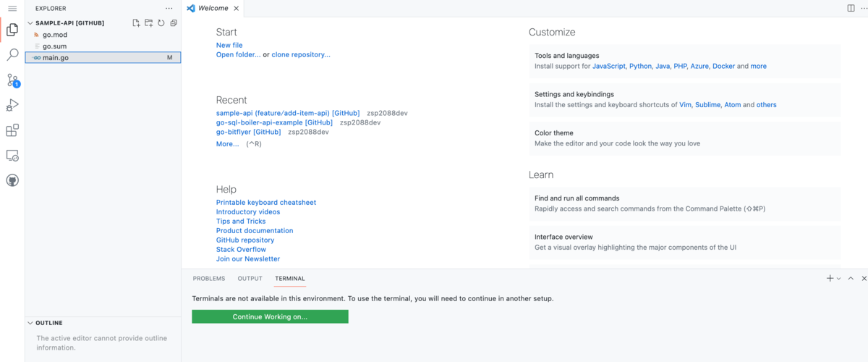
Task: Expand or collapse the Outline section
Action: [103, 323]
